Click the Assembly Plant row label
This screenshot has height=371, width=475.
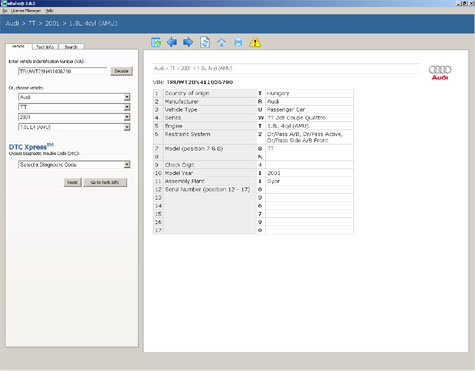[x=185, y=181]
